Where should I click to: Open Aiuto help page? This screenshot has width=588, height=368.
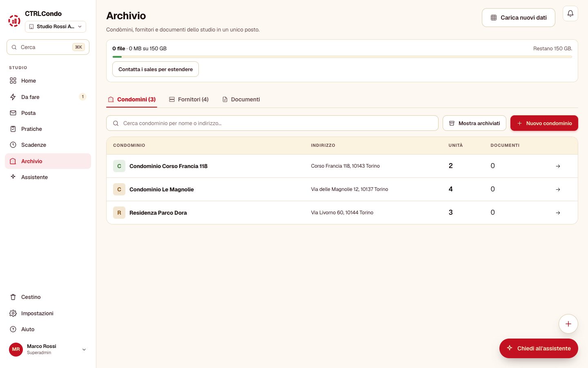[x=48, y=329]
